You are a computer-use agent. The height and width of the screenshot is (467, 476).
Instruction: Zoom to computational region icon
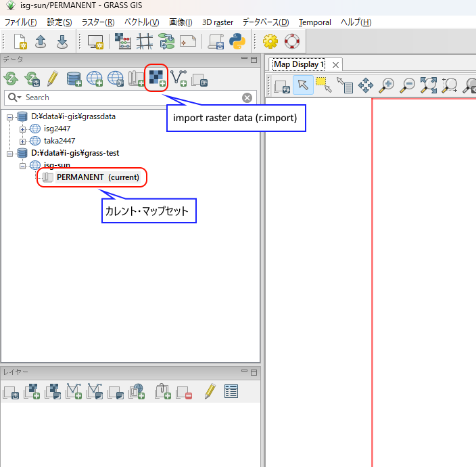click(x=450, y=85)
